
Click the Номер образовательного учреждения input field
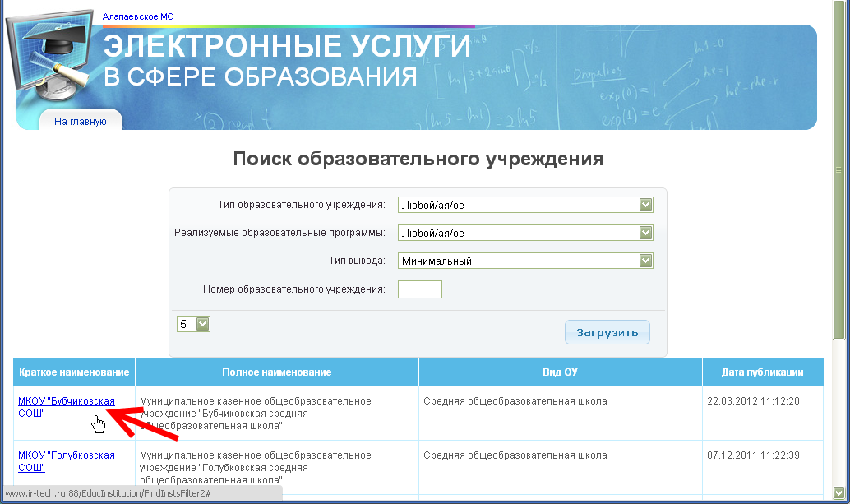[x=420, y=289]
